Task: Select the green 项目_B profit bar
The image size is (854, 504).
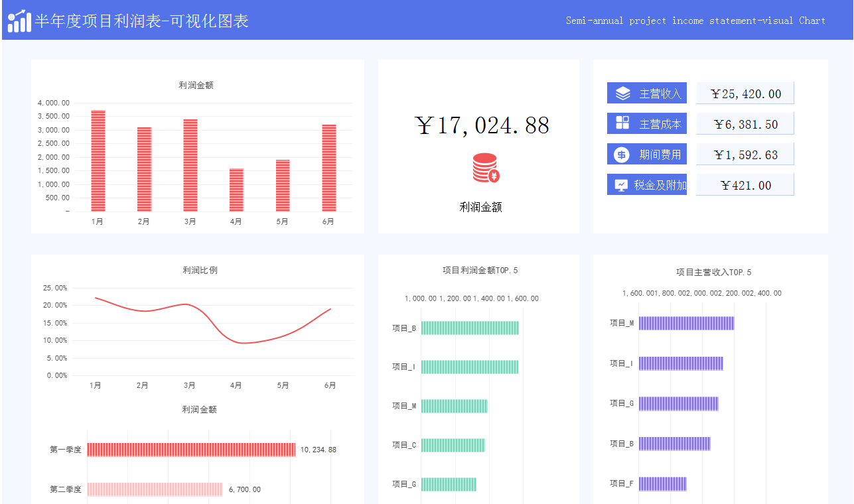Action: click(470, 328)
